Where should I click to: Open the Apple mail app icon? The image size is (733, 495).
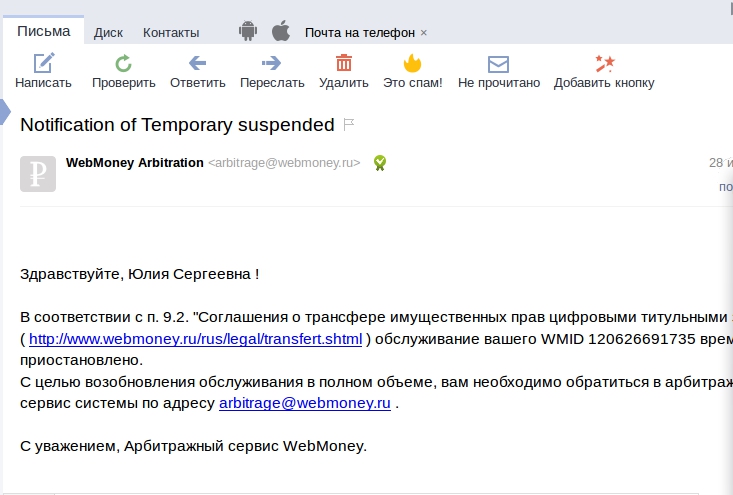pyautogui.click(x=281, y=31)
